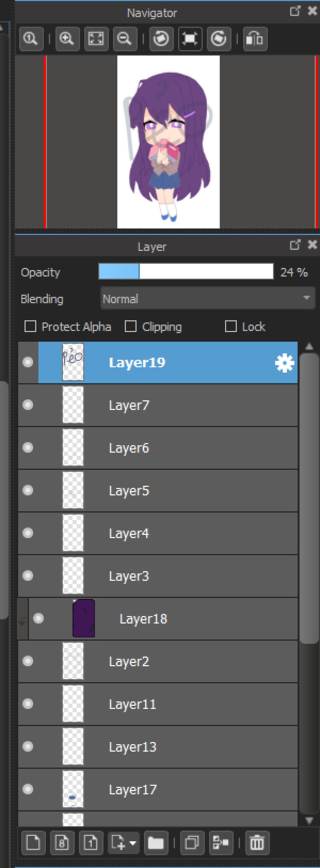320x868 pixels.
Task: Rotate canvas view left in Navigator
Action: click(161, 39)
